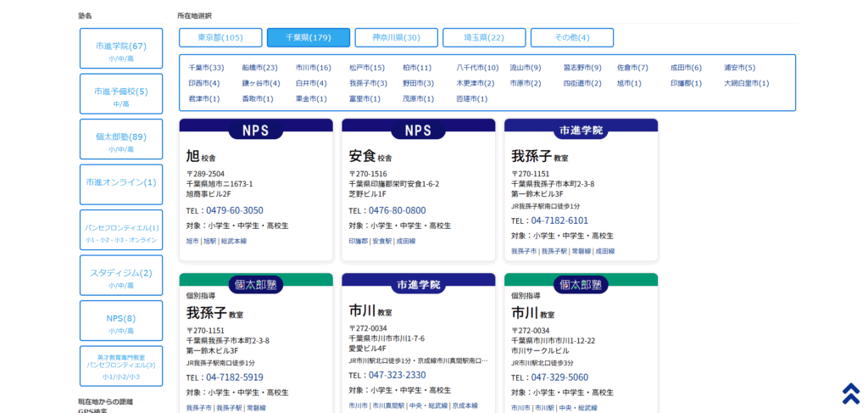
Task: Click the scroll-to-top double chevron icon
Action: click(850, 393)
